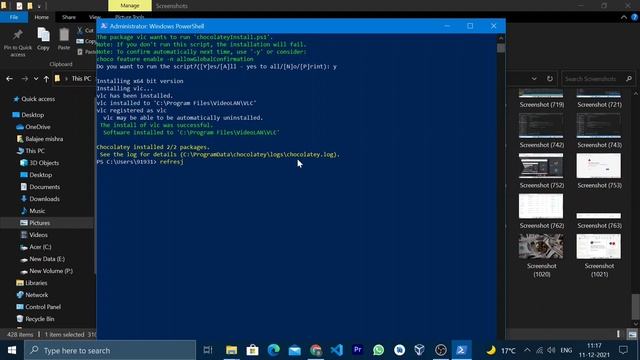Open OBS Studio from the taskbar

[x=441, y=350]
